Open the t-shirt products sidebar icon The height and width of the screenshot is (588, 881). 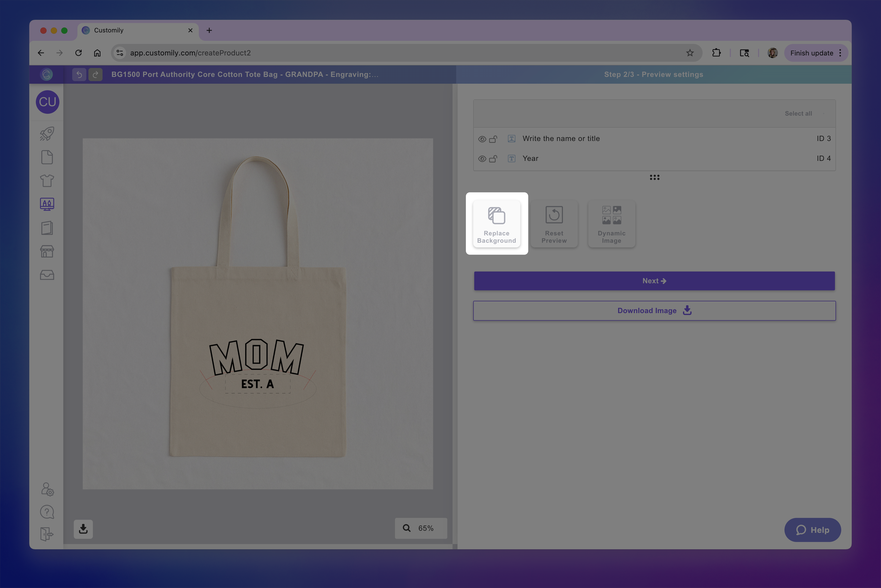[47, 181]
